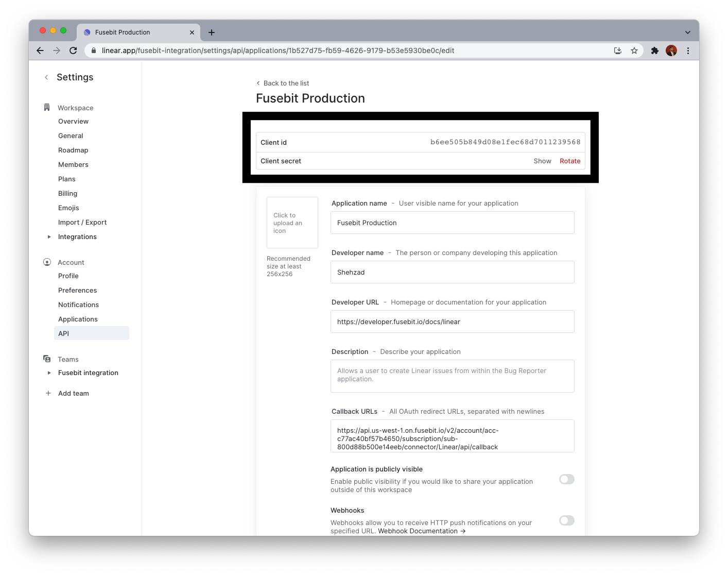Open a new browser tab
Viewport: 728px width, 574px height.
pyautogui.click(x=212, y=32)
